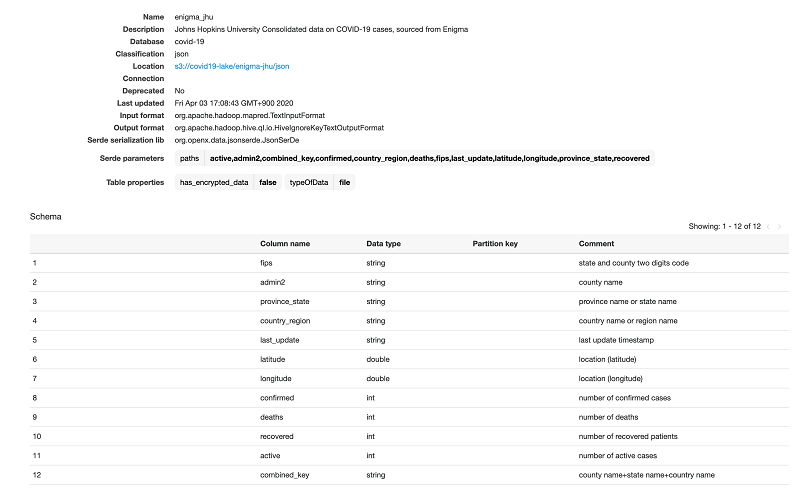
Task: Click the double data type for latitude
Action: (x=378, y=359)
